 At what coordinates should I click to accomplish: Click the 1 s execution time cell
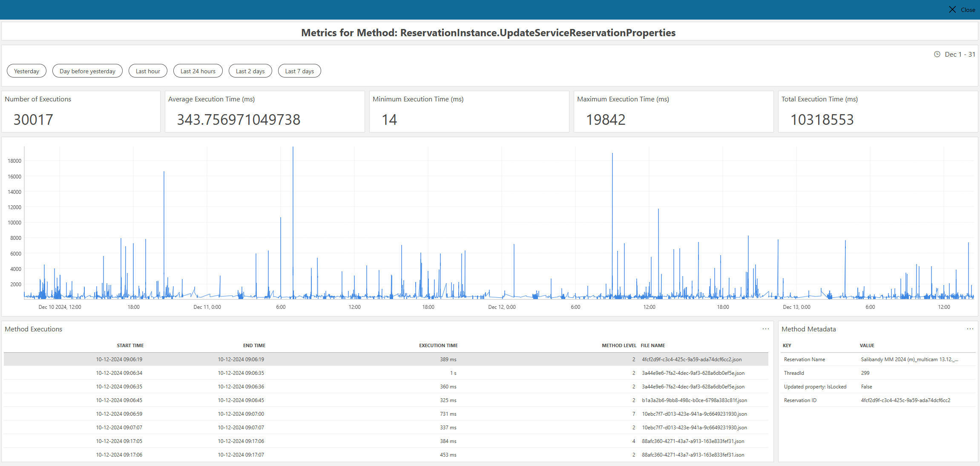(453, 373)
